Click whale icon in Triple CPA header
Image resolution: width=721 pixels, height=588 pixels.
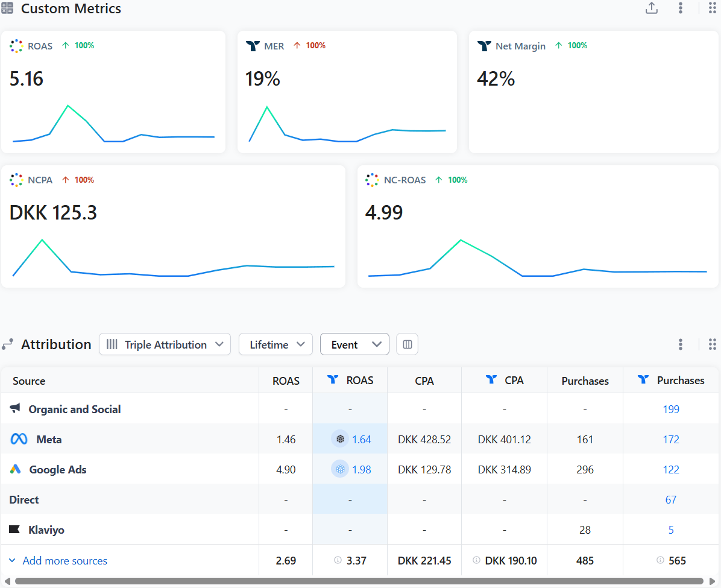491,379
